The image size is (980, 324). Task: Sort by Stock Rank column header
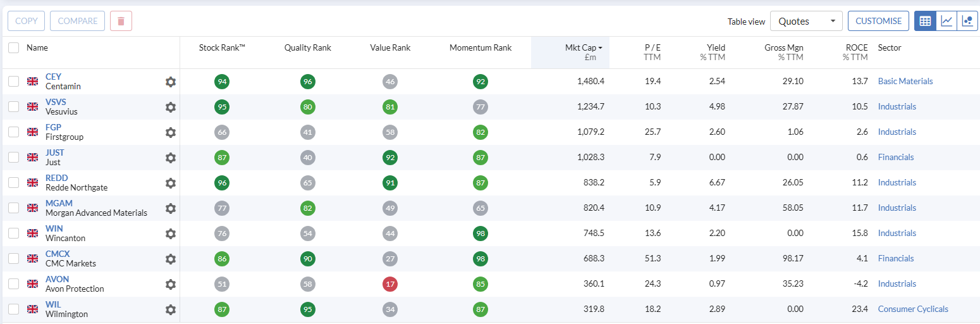click(x=222, y=47)
